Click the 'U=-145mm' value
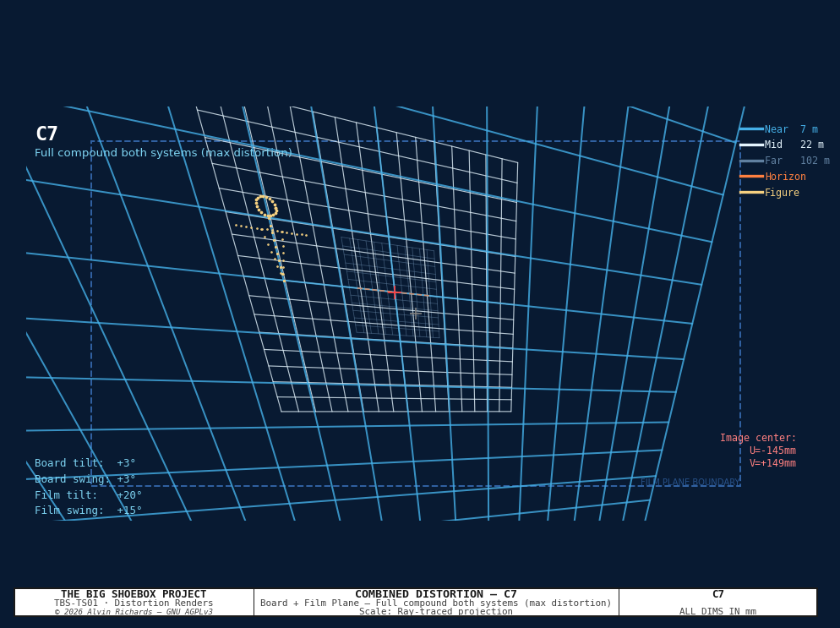The width and height of the screenshot is (840, 628). (x=772, y=451)
